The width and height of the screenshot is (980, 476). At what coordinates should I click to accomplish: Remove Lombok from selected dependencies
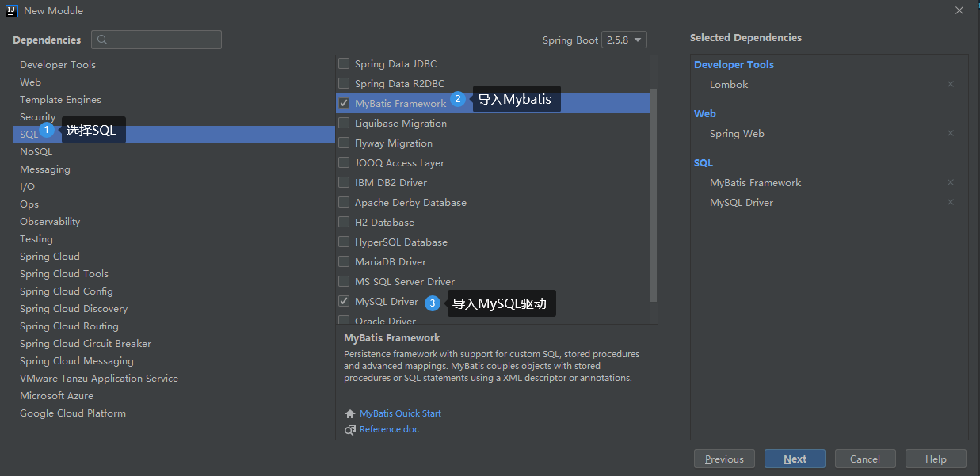point(951,84)
